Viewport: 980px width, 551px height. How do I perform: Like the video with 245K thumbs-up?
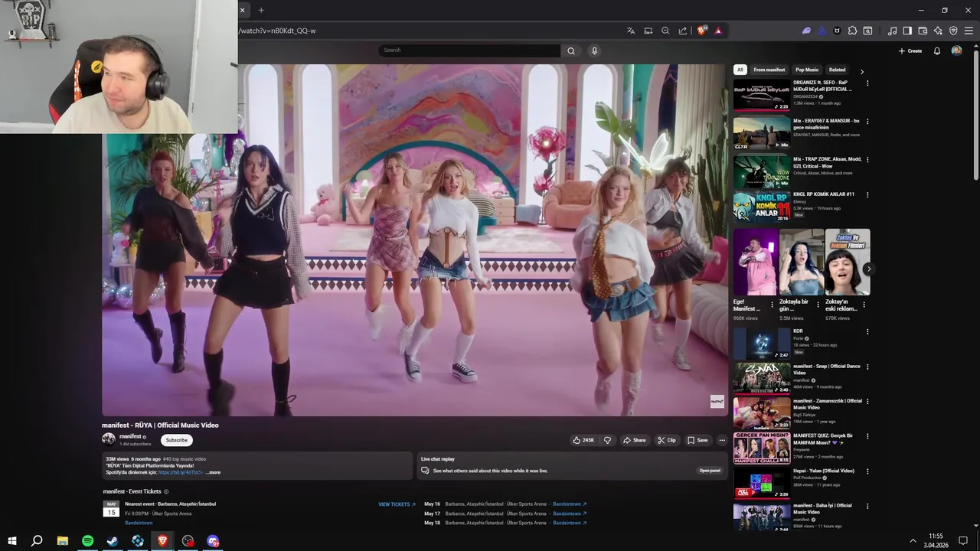[583, 440]
